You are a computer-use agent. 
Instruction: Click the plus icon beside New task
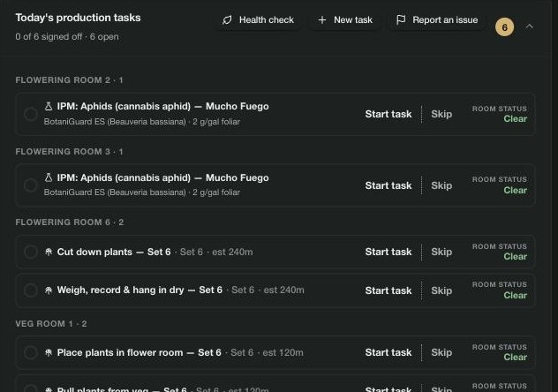[x=322, y=20]
